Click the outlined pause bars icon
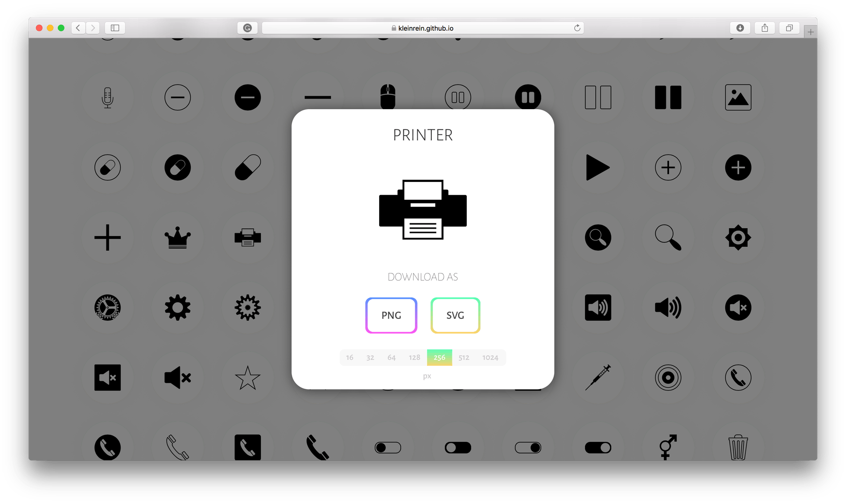This screenshot has width=845, height=504. coord(598,98)
